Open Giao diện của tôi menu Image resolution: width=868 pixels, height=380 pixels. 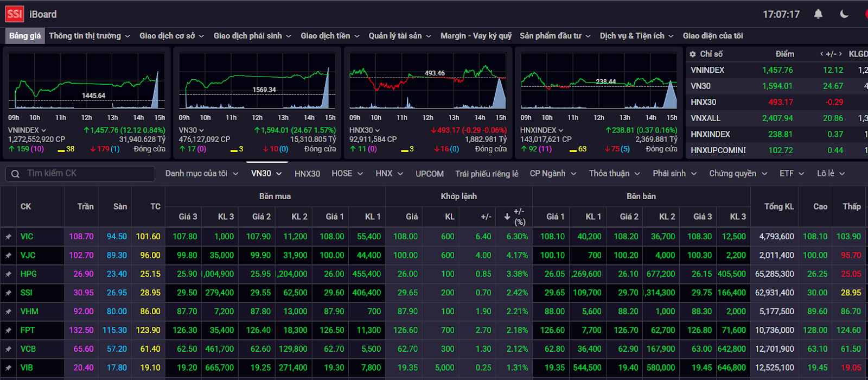pyautogui.click(x=713, y=36)
